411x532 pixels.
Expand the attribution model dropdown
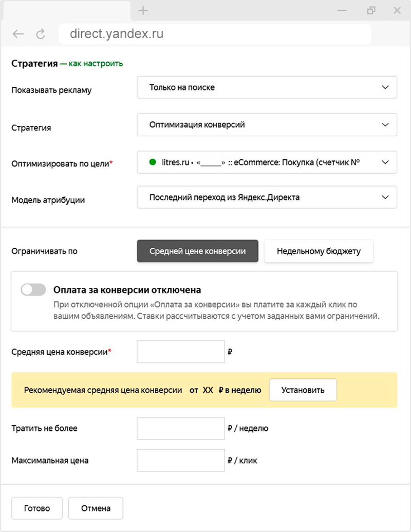click(267, 197)
